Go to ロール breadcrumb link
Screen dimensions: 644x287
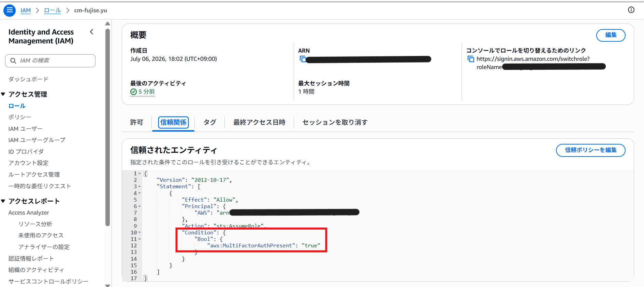click(53, 10)
